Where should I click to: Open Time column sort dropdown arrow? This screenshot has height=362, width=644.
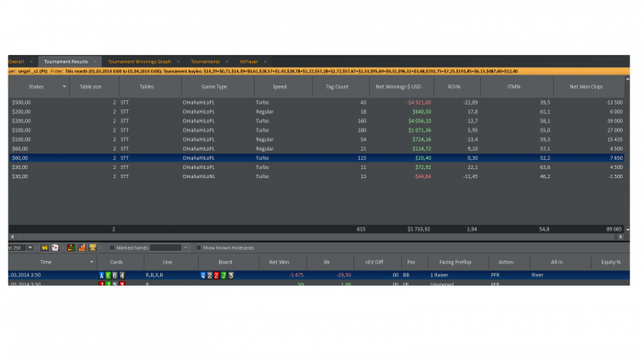pyautogui.click(x=91, y=262)
